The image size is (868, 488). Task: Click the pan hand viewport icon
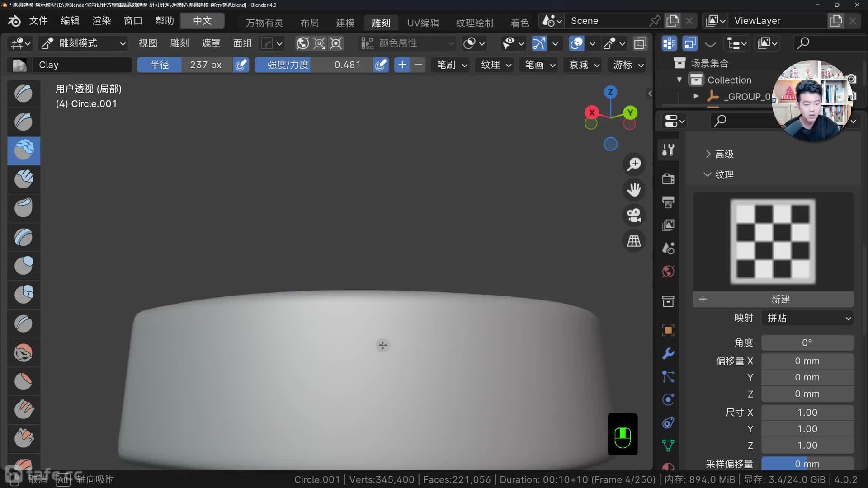634,190
